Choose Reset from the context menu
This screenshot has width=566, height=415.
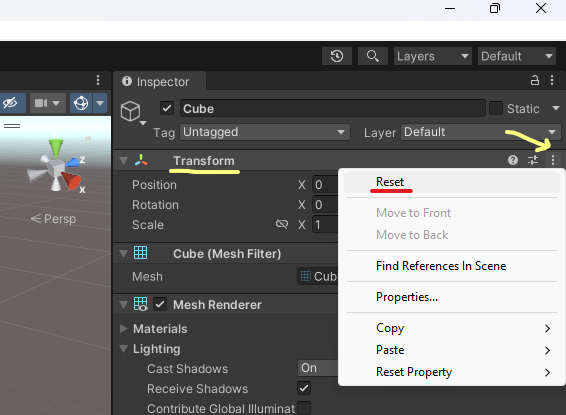[452, 182]
